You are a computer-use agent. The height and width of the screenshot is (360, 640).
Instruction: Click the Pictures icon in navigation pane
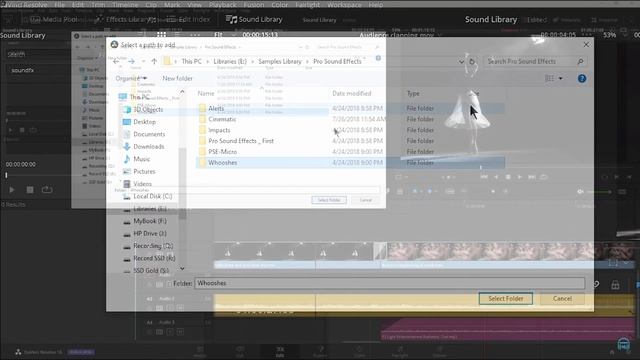click(x=127, y=171)
